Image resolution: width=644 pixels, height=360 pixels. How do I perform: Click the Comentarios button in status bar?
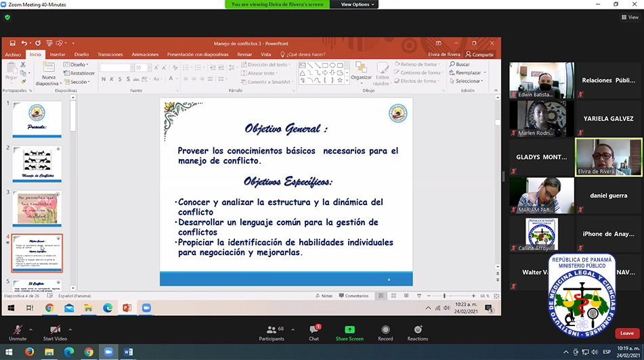(353, 296)
